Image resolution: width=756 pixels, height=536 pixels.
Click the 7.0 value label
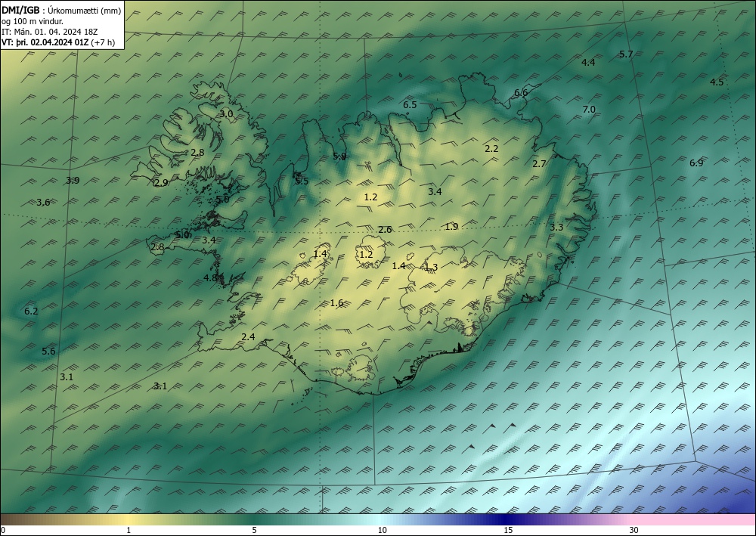(589, 110)
